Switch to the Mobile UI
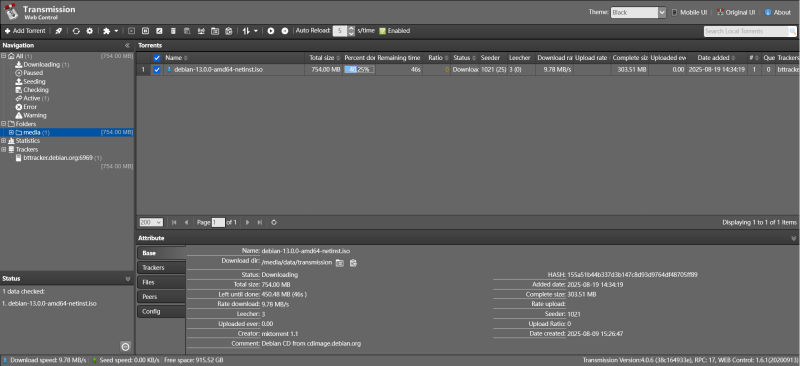The height and width of the screenshot is (366, 800). [689, 12]
